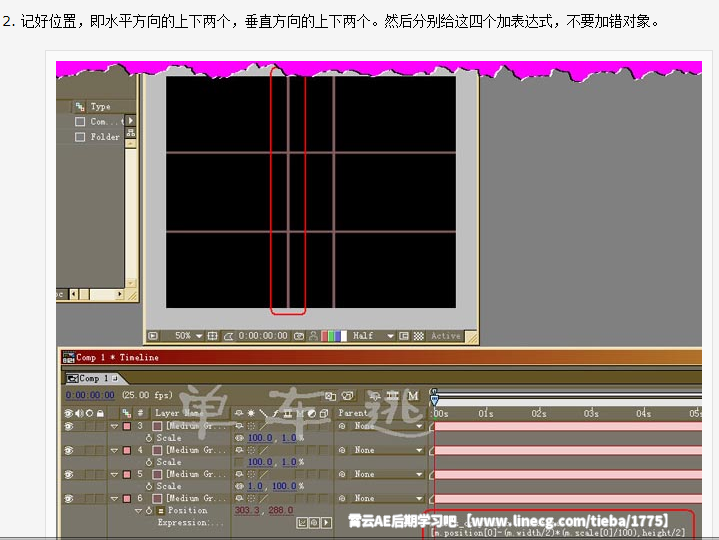The height and width of the screenshot is (540, 719).
Task: Click the viewer timecode 0:00:00:00
Action: coord(263,336)
